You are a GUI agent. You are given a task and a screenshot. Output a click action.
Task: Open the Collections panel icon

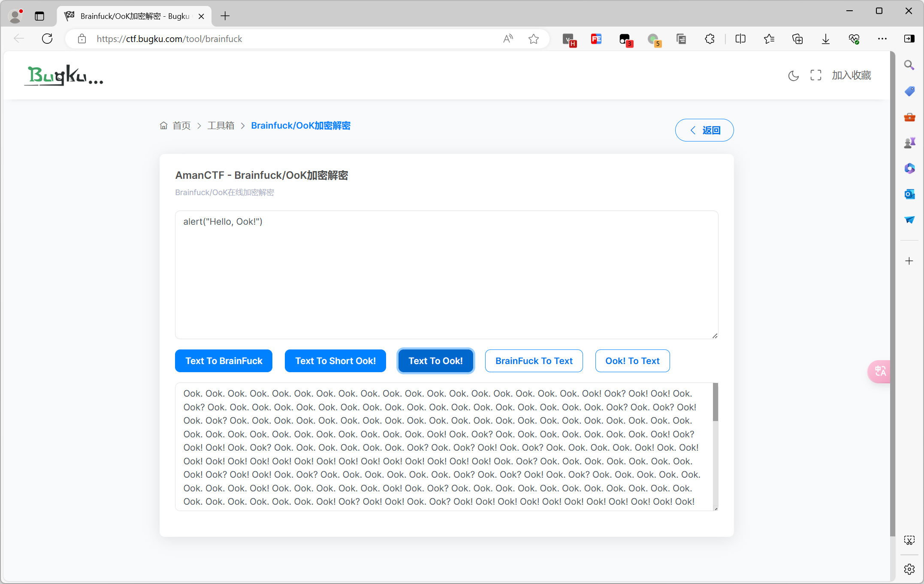click(798, 39)
